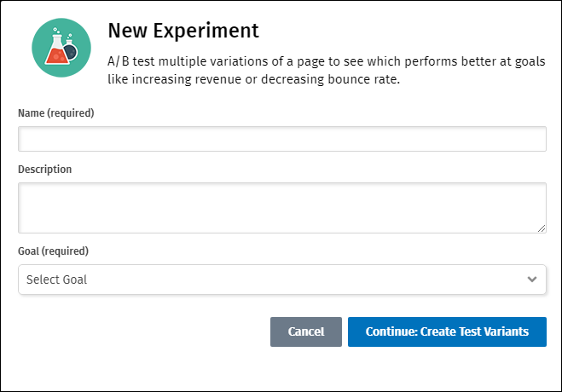Viewport: 562px width, 392px height.
Task: Click the experiment flask icon
Action: click(61, 47)
